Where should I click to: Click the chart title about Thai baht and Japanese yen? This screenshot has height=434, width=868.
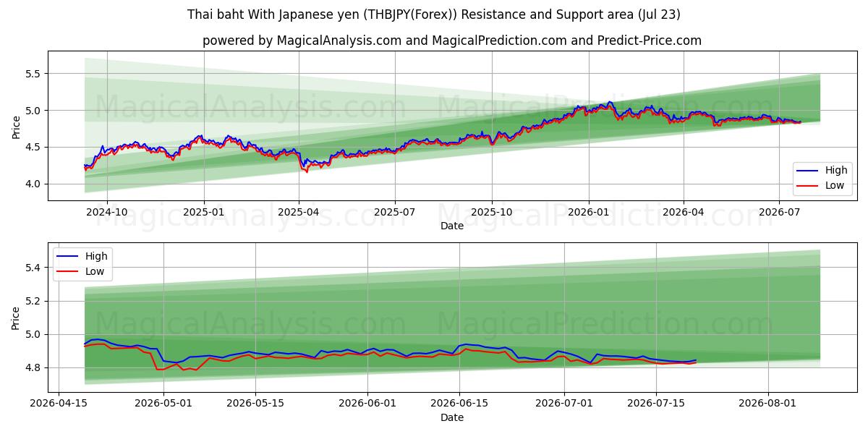(434, 14)
